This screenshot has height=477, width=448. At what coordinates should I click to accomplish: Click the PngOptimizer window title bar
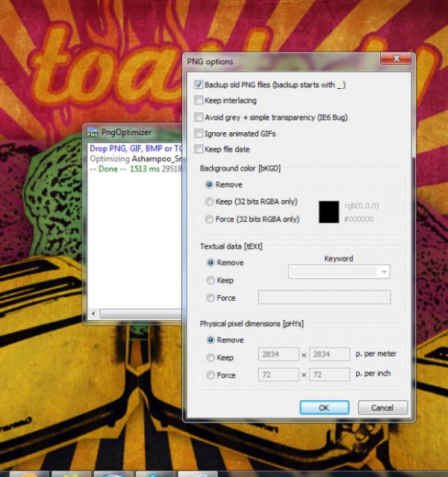134,132
